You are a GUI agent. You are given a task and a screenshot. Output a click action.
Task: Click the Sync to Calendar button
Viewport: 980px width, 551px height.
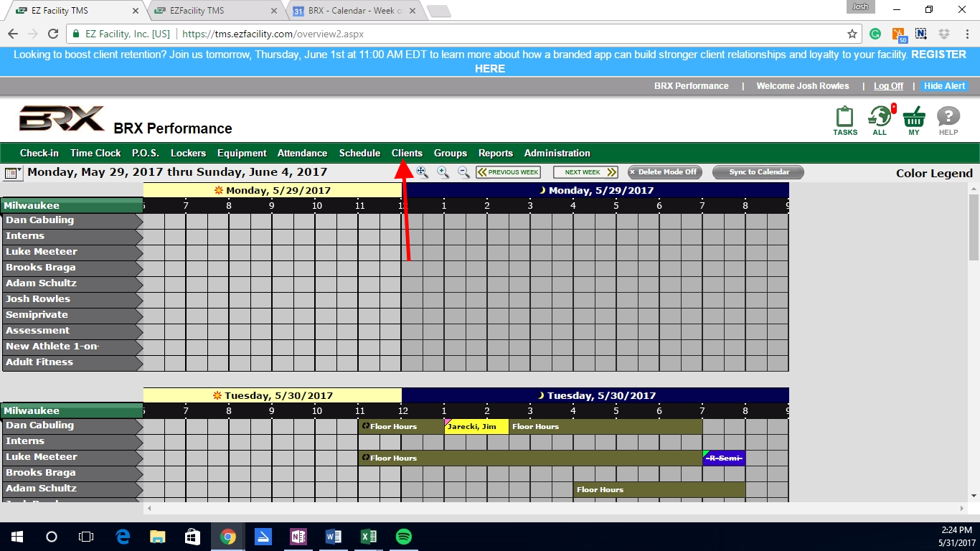[x=758, y=172]
